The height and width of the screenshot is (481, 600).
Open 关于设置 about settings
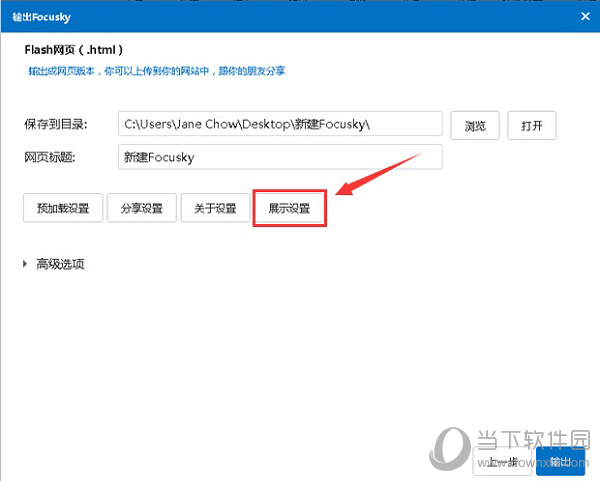(x=215, y=208)
